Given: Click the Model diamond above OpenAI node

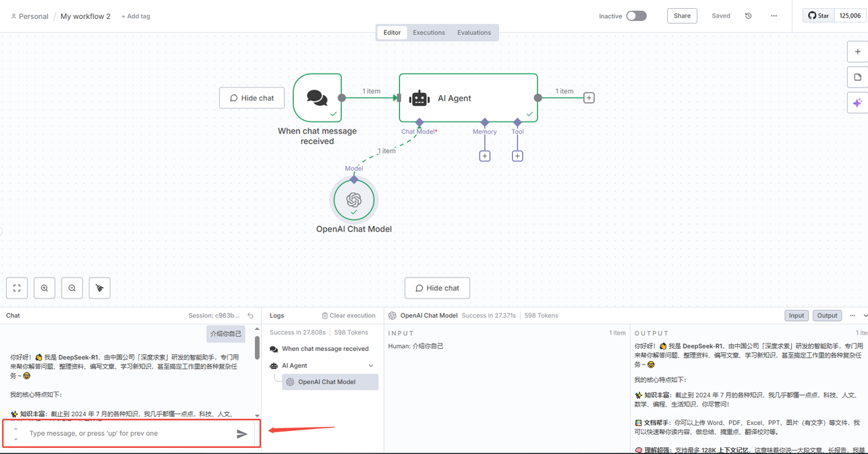Looking at the screenshot, I should point(354,179).
